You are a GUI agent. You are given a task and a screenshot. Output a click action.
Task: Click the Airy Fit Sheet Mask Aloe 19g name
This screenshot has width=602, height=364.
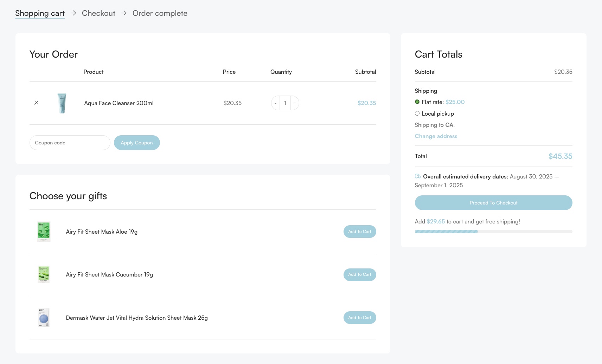[102, 232]
